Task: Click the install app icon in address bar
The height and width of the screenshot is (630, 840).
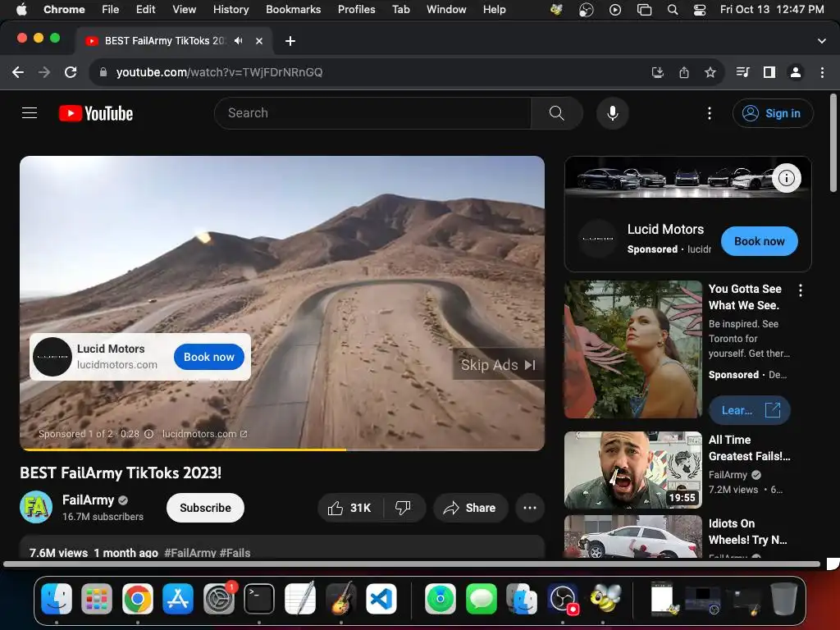Action: (x=657, y=72)
